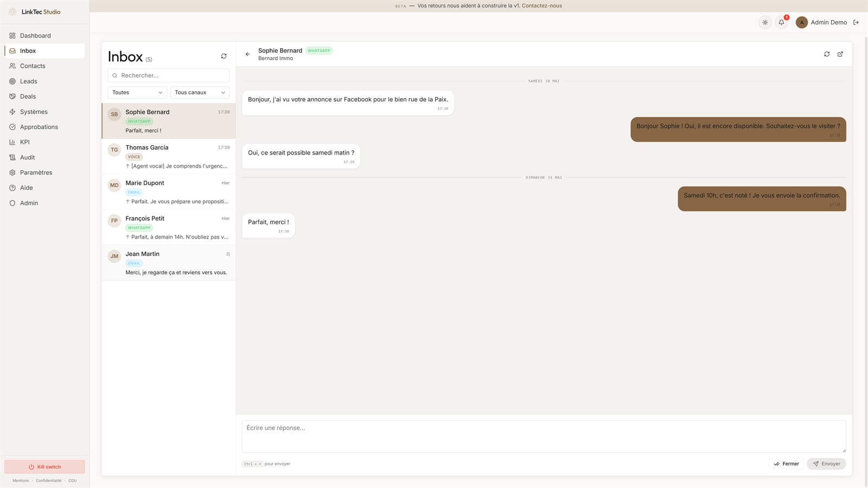Click the TG avatar in inbox list
Screen dimensions: 868x488
pyautogui.click(x=114, y=150)
